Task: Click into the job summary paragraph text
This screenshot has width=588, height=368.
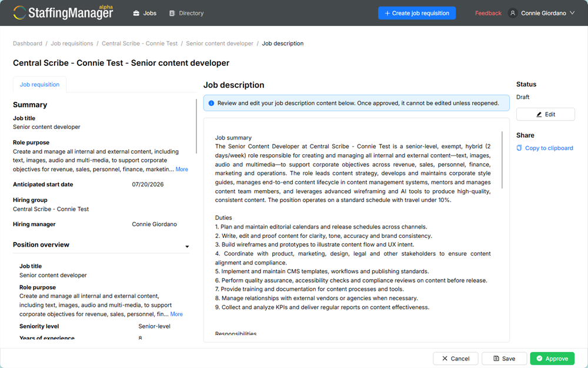Action: click(x=353, y=173)
